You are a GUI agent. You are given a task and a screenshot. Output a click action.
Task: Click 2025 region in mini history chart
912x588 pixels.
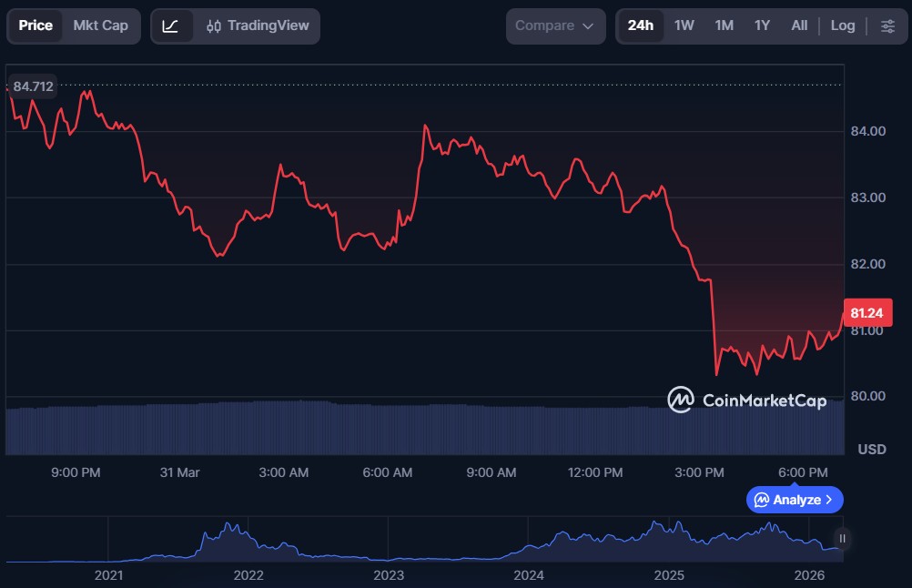tap(669, 542)
